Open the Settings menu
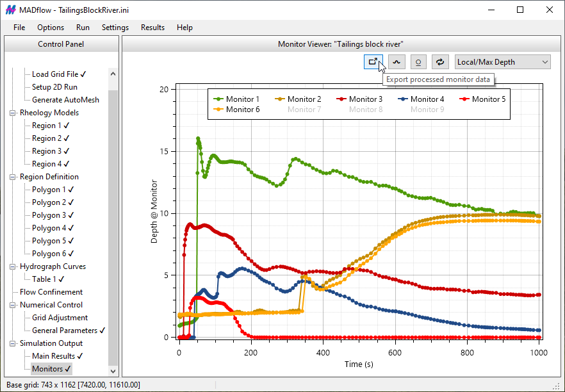 (x=115, y=28)
